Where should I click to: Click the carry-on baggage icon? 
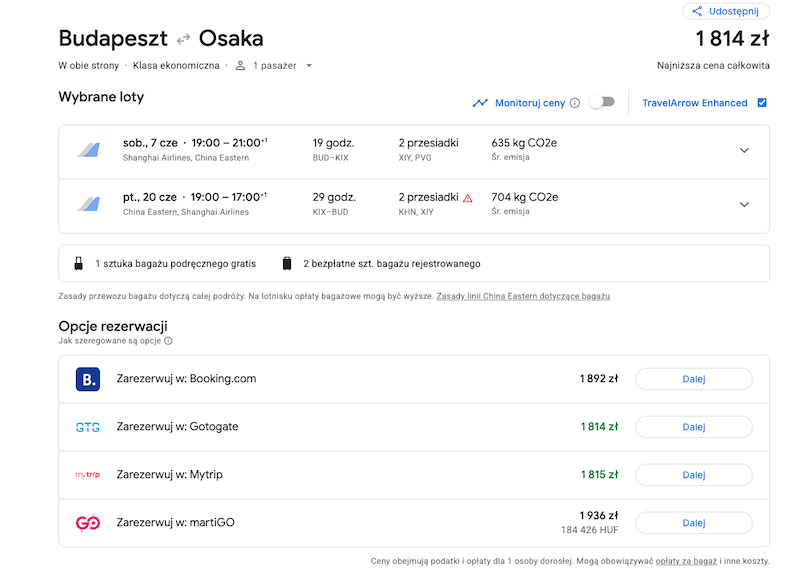click(x=79, y=264)
